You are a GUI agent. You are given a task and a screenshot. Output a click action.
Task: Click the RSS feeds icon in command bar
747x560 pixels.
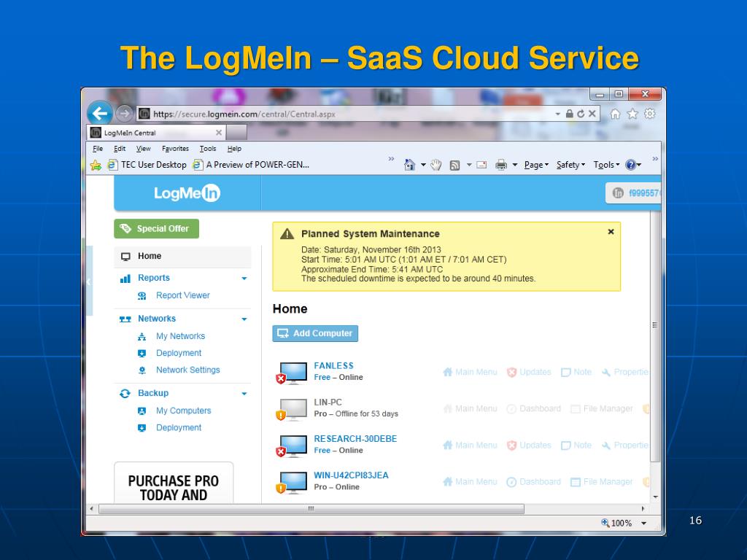pyautogui.click(x=455, y=166)
